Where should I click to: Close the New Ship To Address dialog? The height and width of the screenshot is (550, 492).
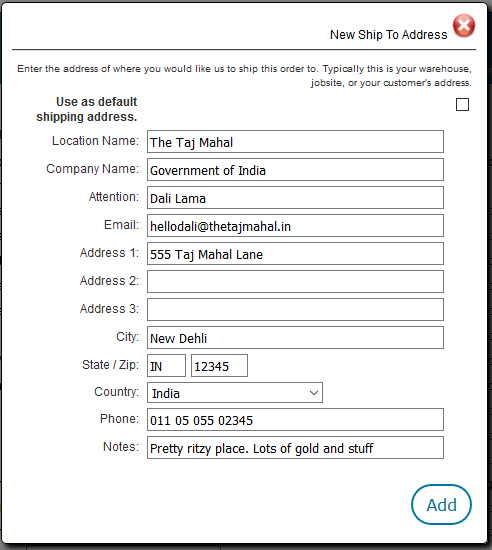click(x=464, y=26)
